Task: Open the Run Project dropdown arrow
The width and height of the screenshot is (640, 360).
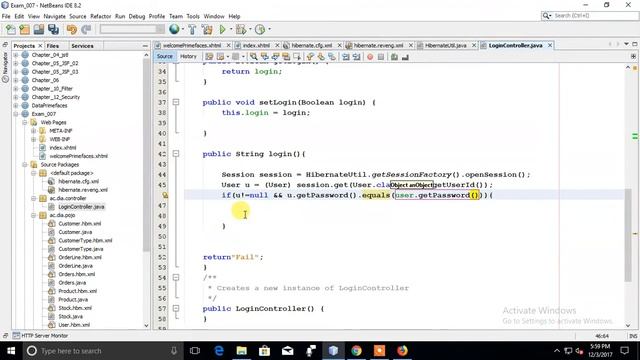Action: tap(231, 29)
